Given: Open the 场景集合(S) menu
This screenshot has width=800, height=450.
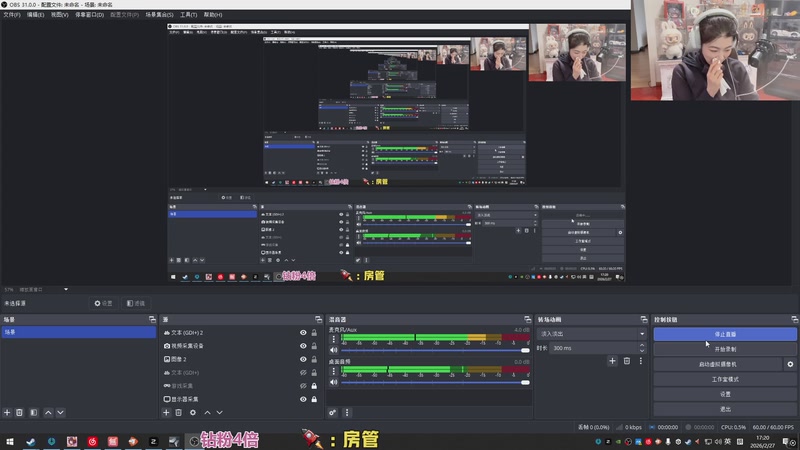Looking at the screenshot, I should (159, 15).
